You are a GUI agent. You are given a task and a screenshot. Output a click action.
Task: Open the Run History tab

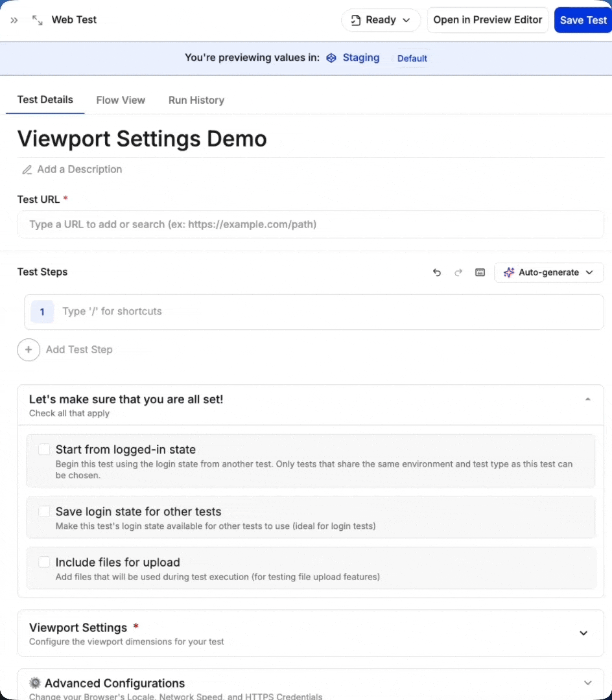click(x=196, y=100)
